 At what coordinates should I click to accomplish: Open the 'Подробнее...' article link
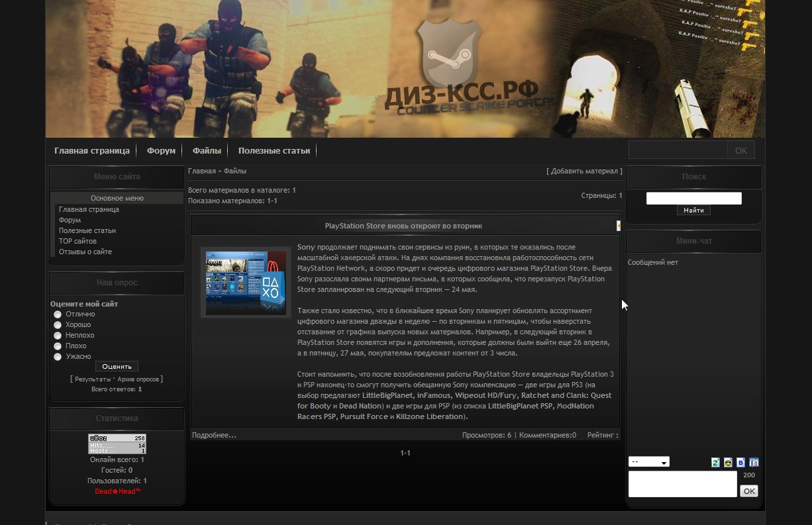214,435
